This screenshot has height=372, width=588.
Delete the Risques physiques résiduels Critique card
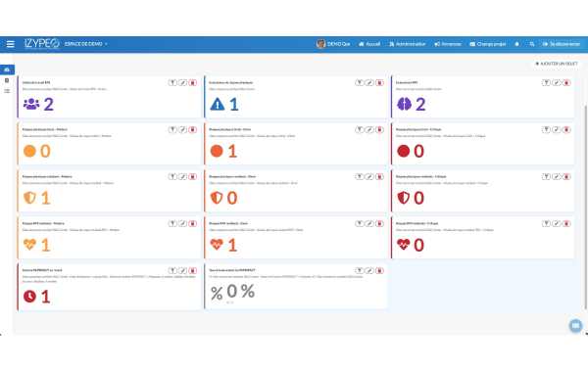tap(566, 177)
